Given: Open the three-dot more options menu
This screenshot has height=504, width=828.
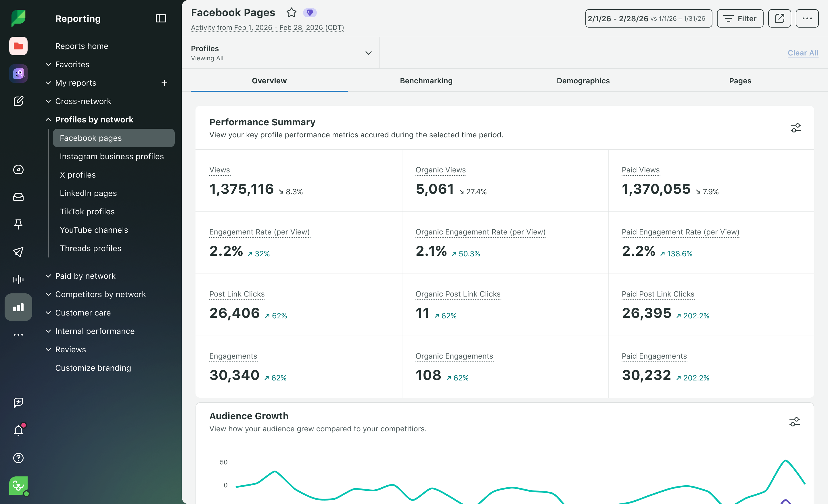Looking at the screenshot, I should click(807, 18).
